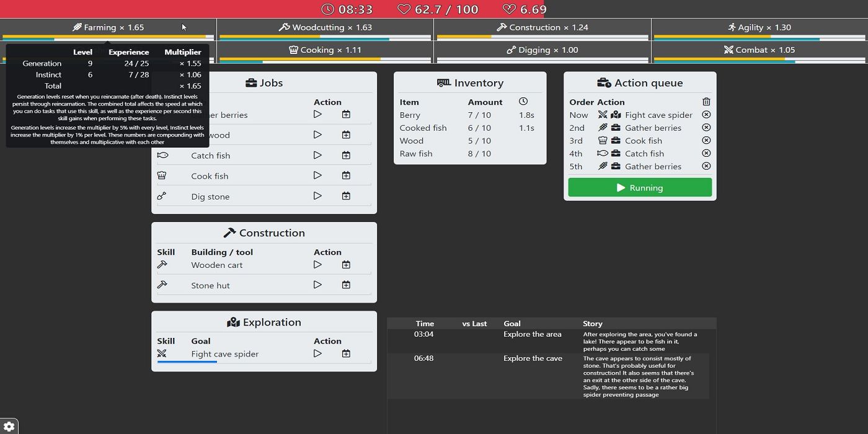The height and width of the screenshot is (434, 868).
Task: Toggle the green Running button
Action: click(640, 187)
